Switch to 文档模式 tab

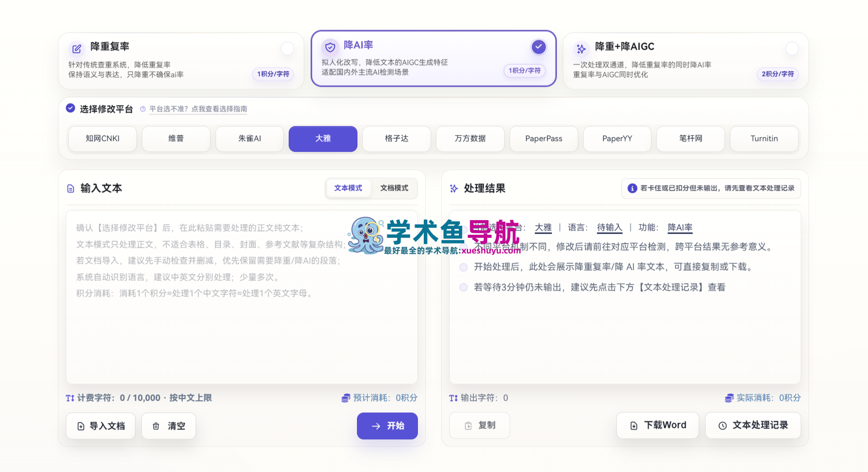point(395,188)
